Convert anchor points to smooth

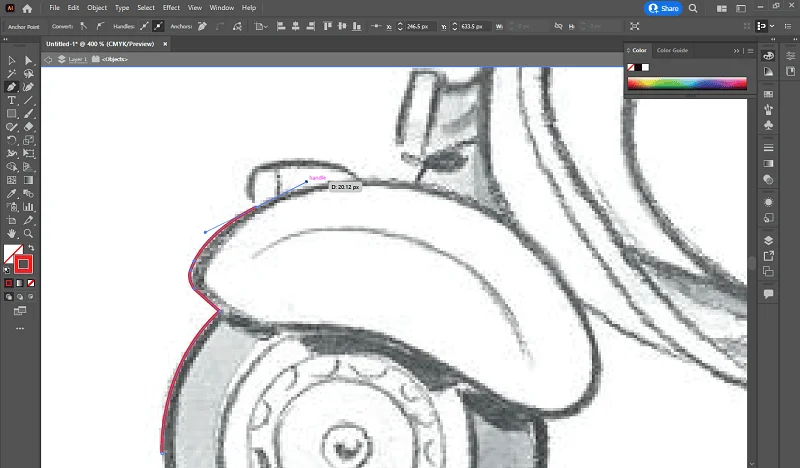tap(100, 26)
